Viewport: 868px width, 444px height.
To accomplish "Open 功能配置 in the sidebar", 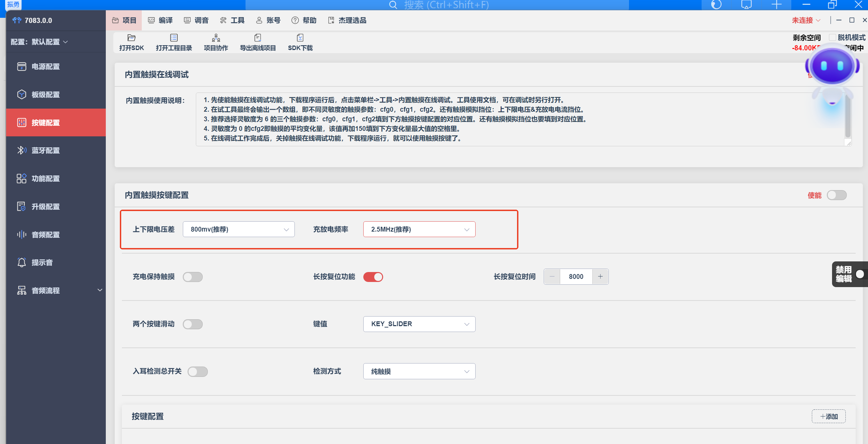I will tap(56, 178).
